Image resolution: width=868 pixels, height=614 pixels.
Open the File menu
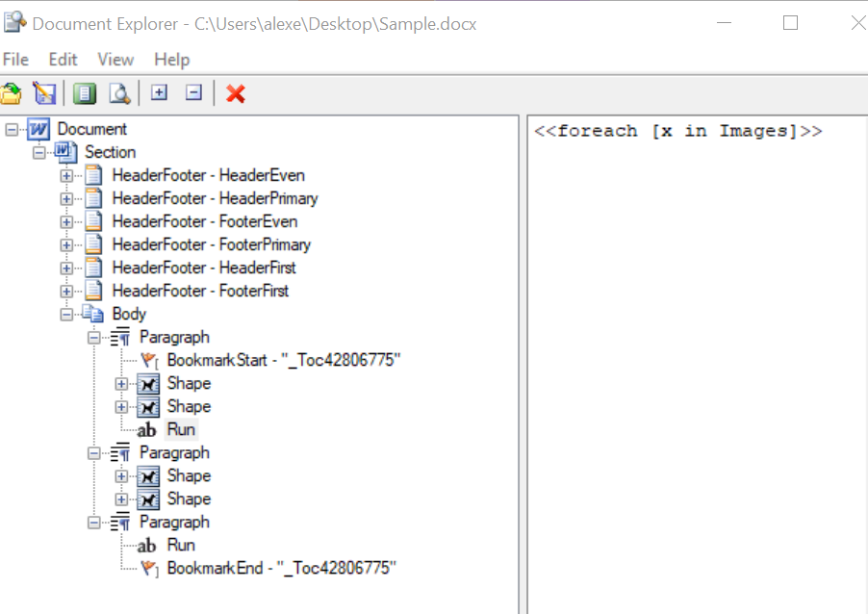point(16,60)
